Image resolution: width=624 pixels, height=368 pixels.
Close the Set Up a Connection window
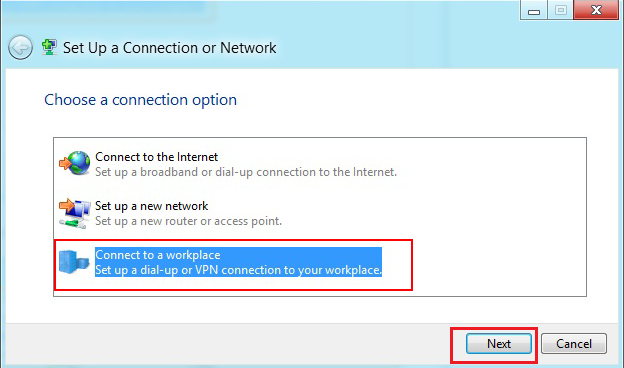(x=596, y=10)
